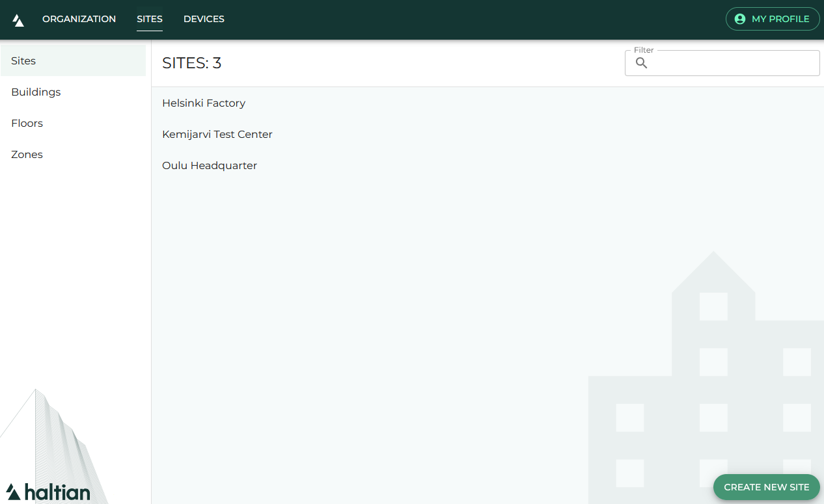Open the Kemijarvi Test Center site
Image resolution: width=824 pixels, height=504 pixels.
click(x=488, y=134)
